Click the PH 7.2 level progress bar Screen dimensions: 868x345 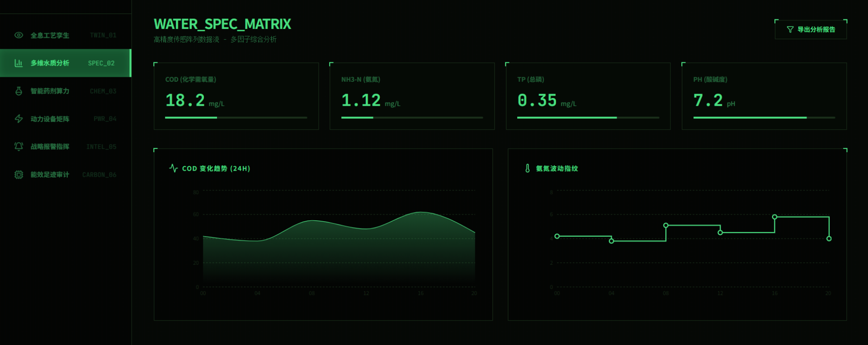tap(764, 117)
